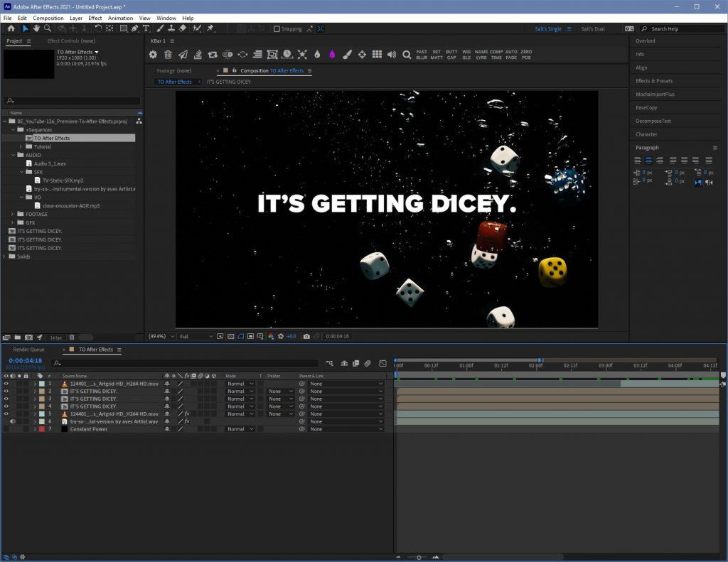The height and width of the screenshot is (562, 728).
Task: Open blending mode dropdown for layer 1
Action: (x=240, y=384)
